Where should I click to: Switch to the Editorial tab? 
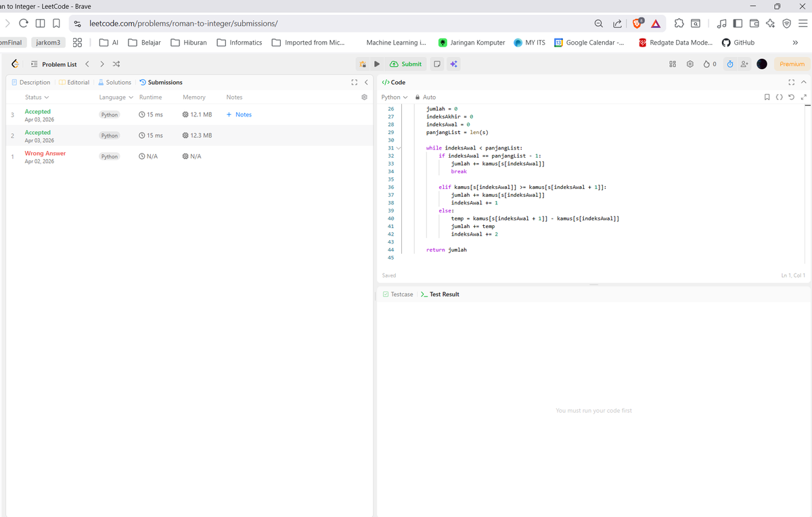tap(74, 83)
